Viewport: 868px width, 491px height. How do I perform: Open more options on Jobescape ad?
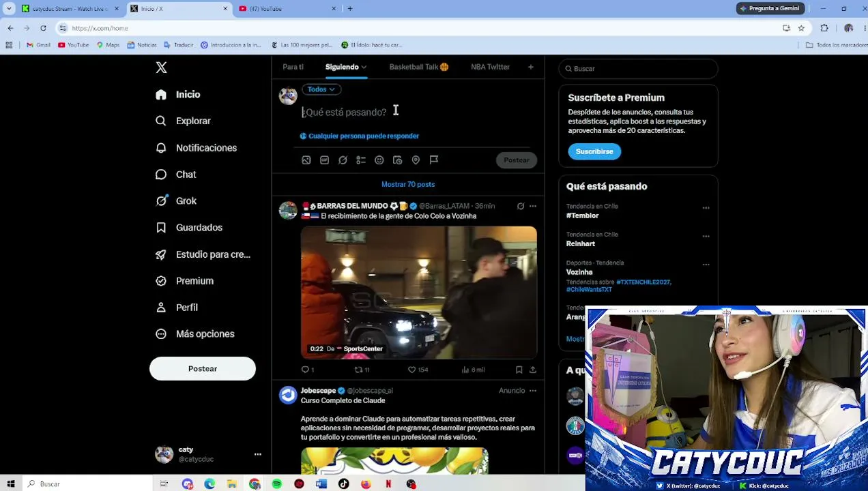(x=533, y=391)
